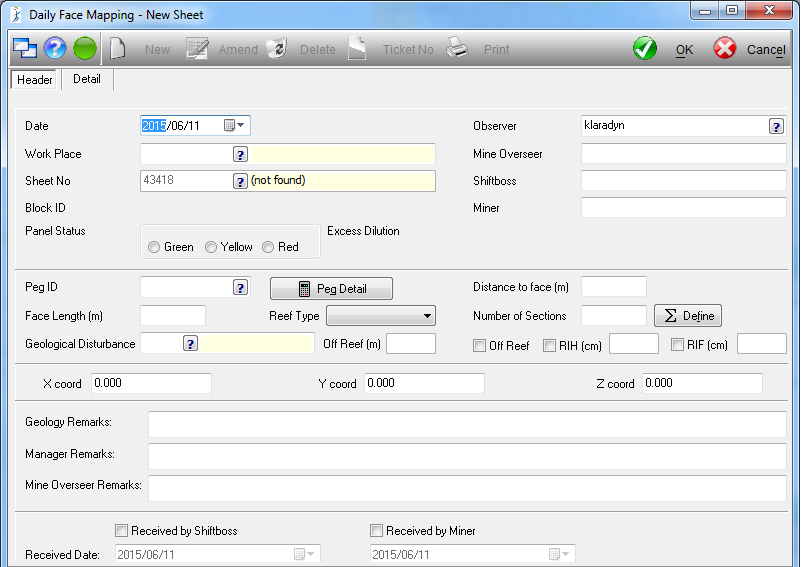Click the green checkmark OK icon
The image size is (801, 567).
tap(645, 49)
